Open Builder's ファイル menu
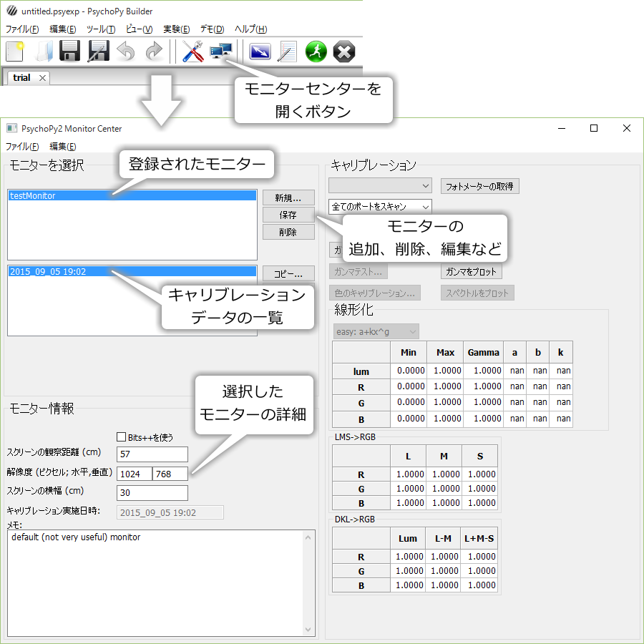This screenshot has width=644, height=644. (22, 29)
